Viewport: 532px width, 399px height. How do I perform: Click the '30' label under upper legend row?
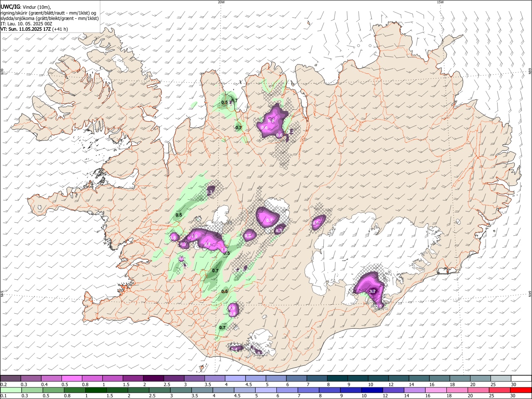click(x=513, y=384)
